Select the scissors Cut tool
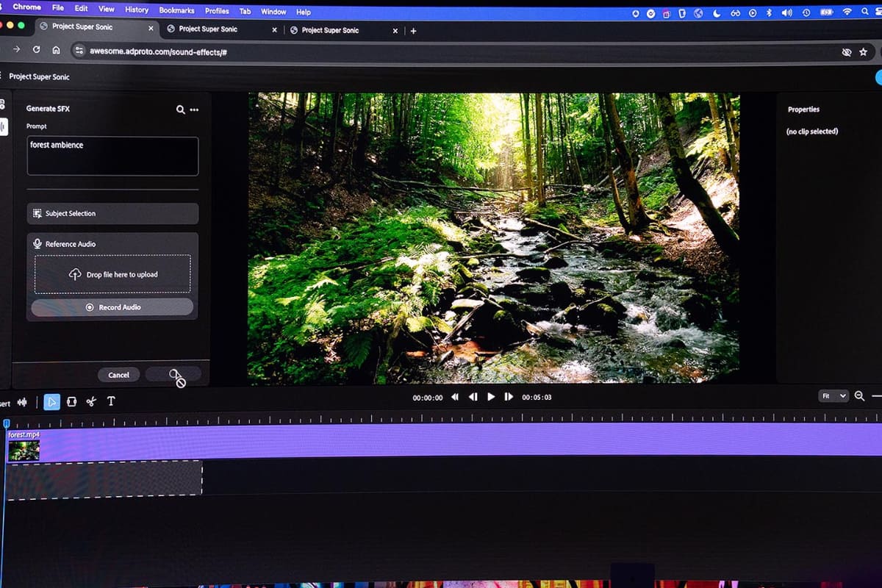This screenshot has width=882, height=588. point(91,401)
